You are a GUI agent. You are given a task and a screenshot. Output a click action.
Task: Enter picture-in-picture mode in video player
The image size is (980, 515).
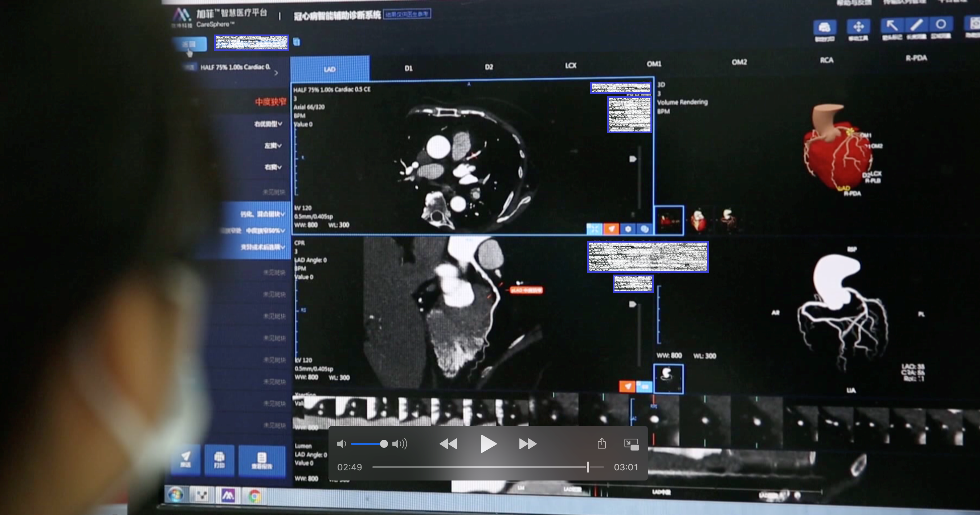click(x=632, y=444)
